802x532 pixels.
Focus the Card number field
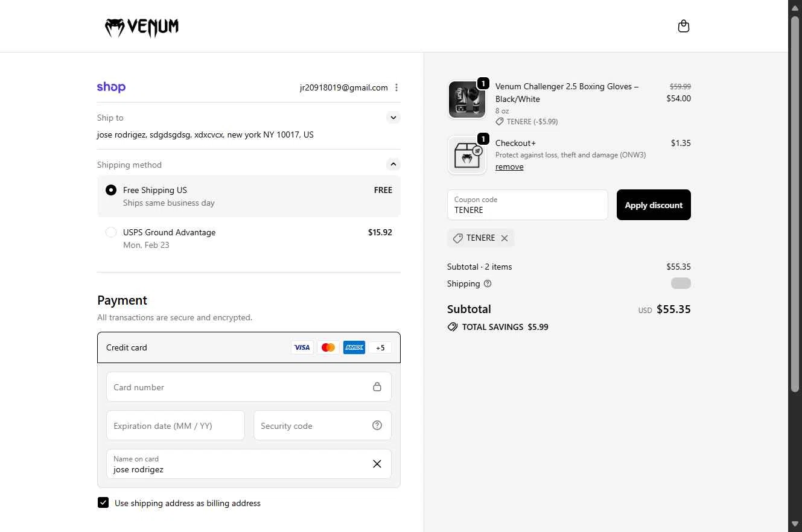pyautogui.click(x=249, y=387)
